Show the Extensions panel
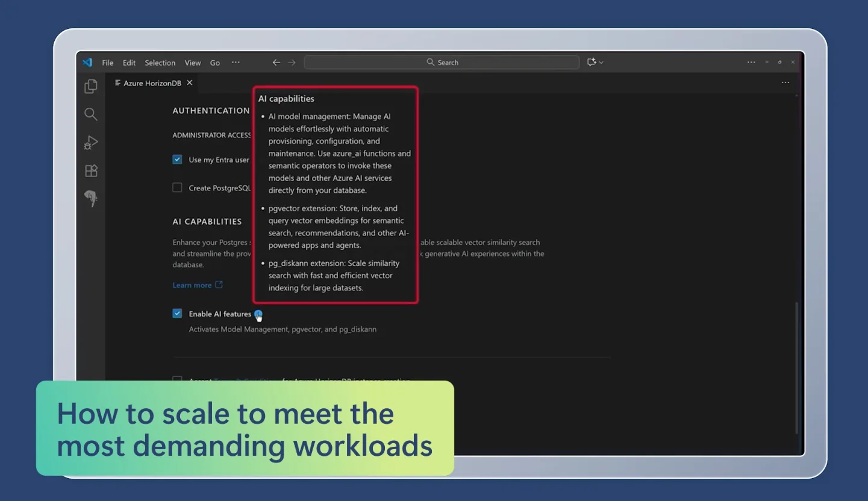Screen dimensions: 868x501 tap(90, 170)
